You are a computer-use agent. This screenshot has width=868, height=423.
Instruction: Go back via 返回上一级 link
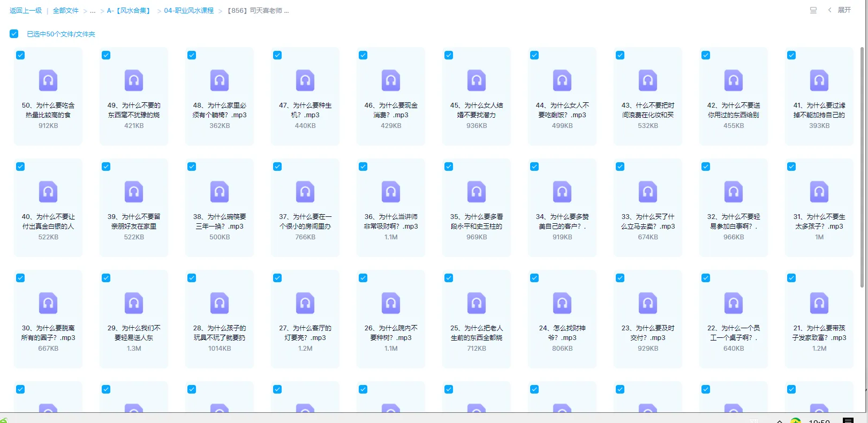pyautogui.click(x=26, y=11)
